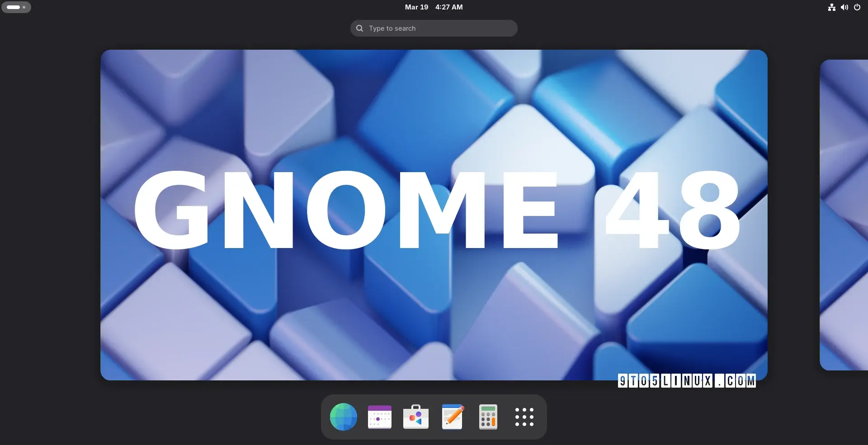Click the magnifier icon in search bar
The width and height of the screenshot is (868, 445).
pyautogui.click(x=360, y=28)
